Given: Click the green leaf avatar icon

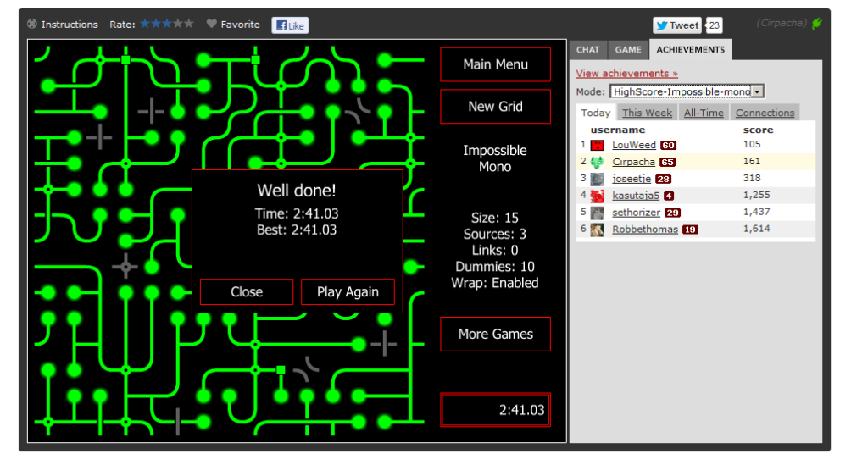Looking at the screenshot, I should 817,24.
